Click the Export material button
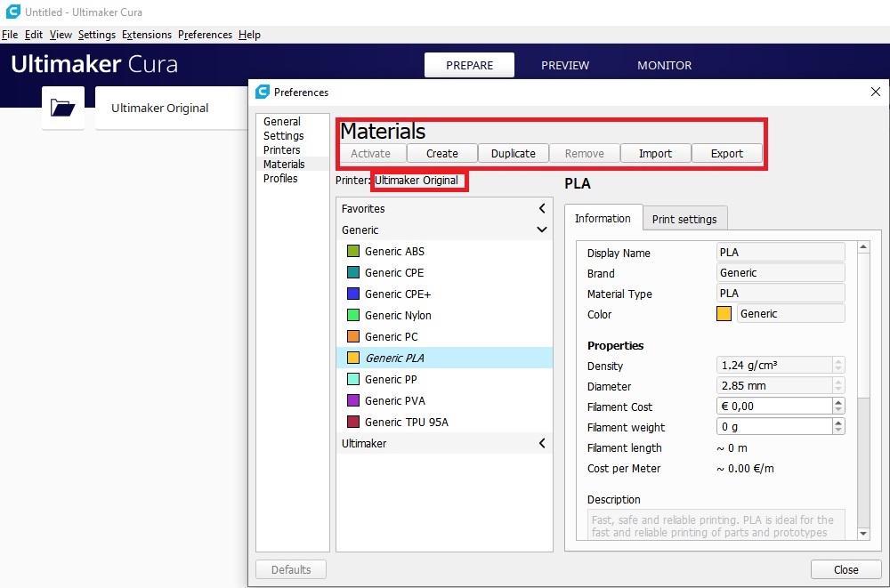 [x=726, y=153]
